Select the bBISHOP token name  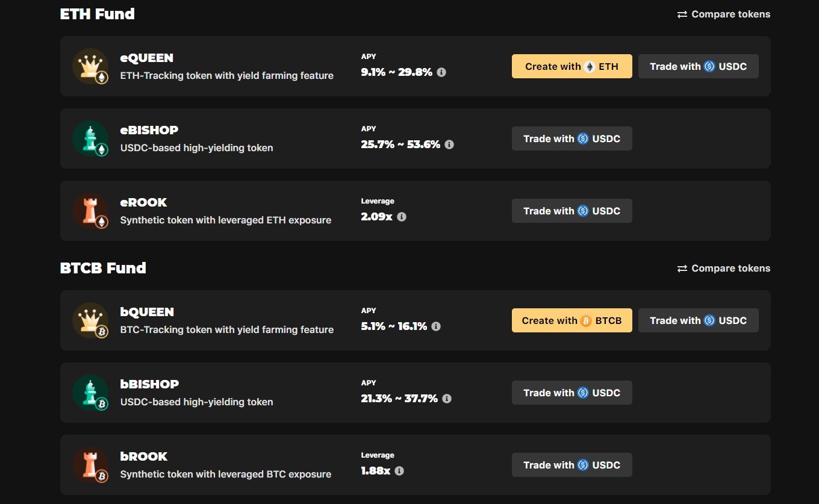[149, 384]
